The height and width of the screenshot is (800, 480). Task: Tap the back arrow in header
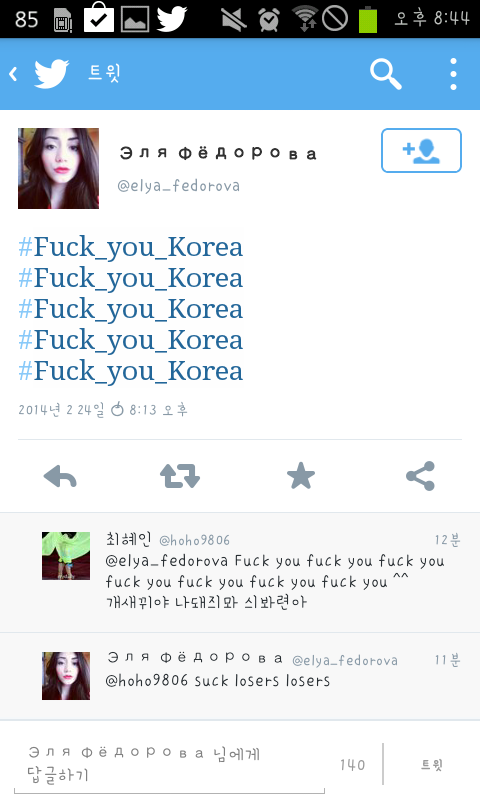coord(13,74)
